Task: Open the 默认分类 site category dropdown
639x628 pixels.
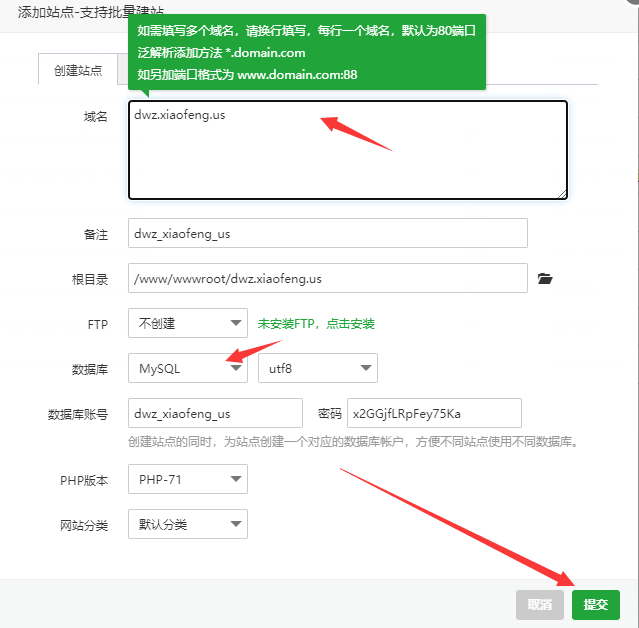Action: pos(188,524)
